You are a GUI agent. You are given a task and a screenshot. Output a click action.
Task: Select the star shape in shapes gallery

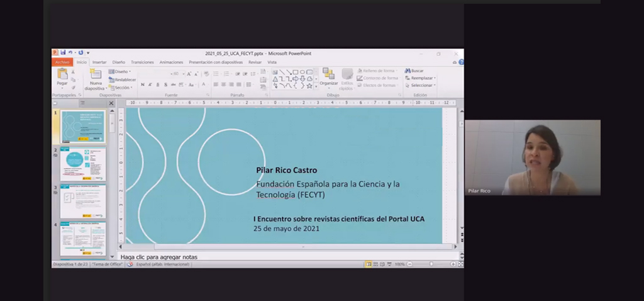tap(309, 86)
